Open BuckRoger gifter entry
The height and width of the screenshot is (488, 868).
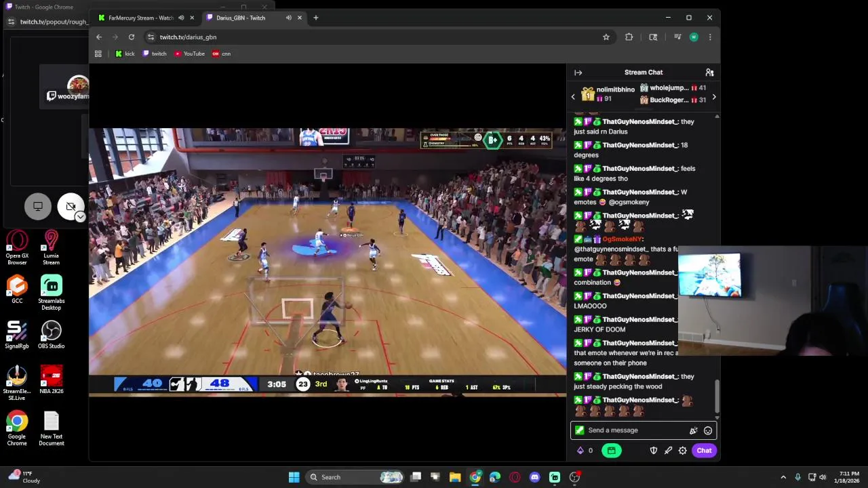point(673,100)
